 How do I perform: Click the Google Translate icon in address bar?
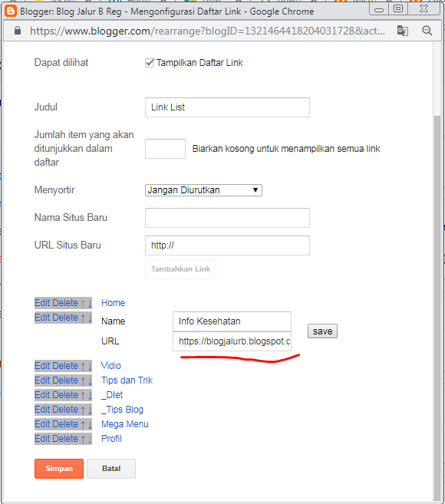403,31
